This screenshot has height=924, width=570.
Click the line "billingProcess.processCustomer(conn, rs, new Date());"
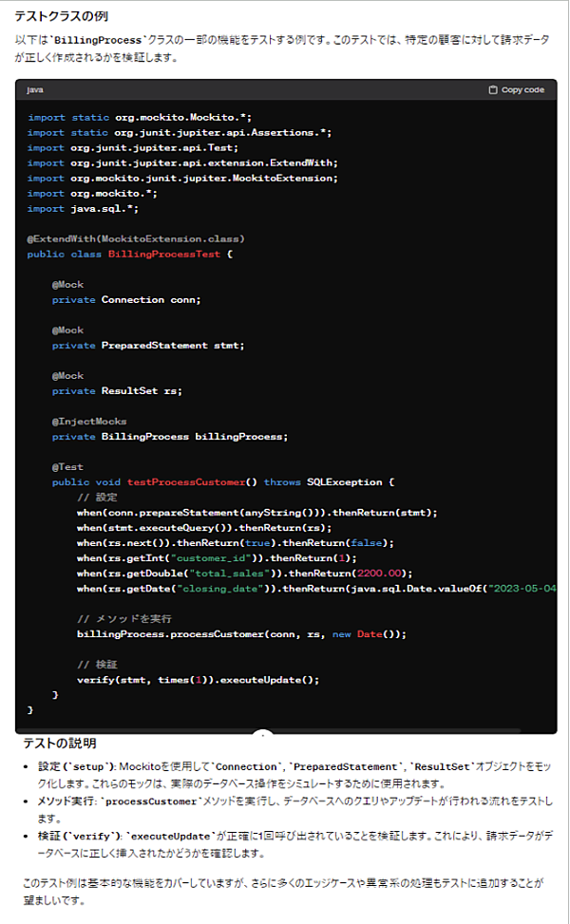[241, 634]
